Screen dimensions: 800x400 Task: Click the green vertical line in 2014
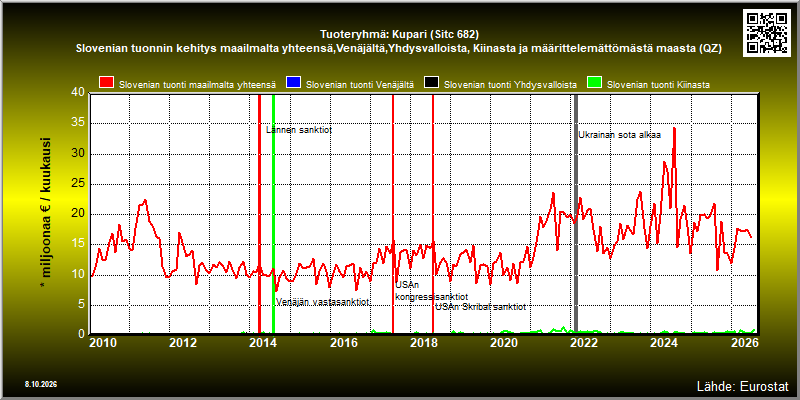[x=273, y=213]
